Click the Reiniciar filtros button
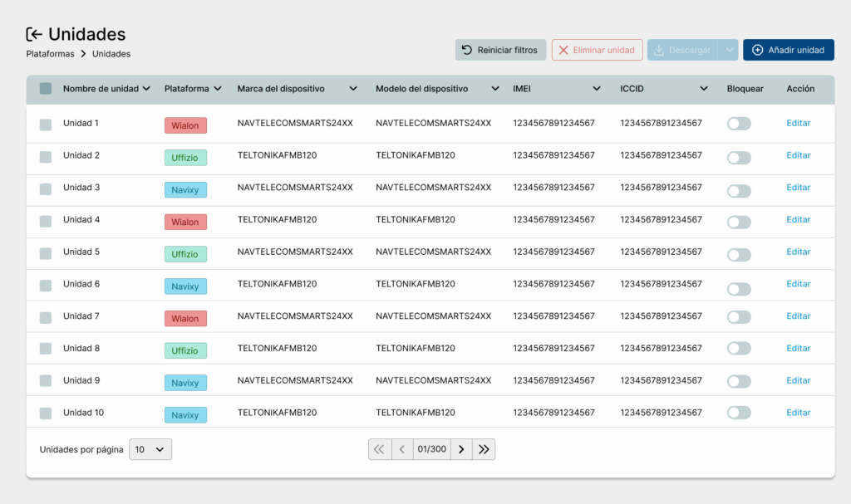The width and height of the screenshot is (851, 504). click(x=500, y=50)
